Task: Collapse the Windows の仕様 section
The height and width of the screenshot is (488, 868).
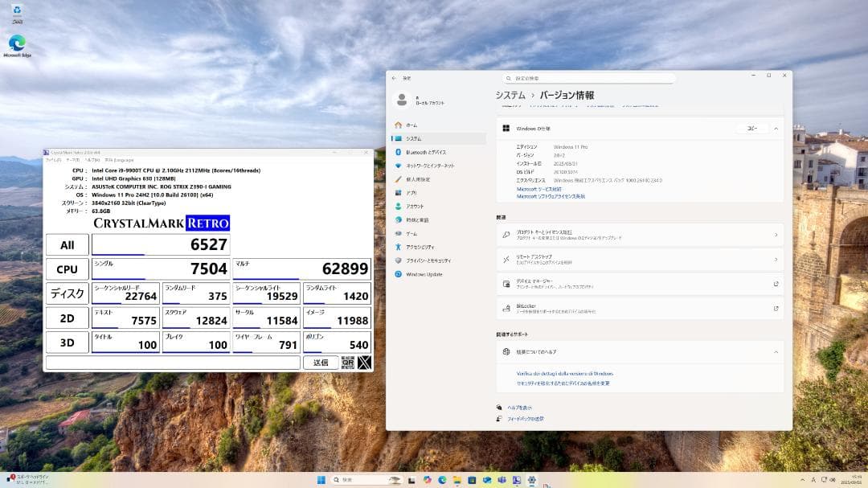Action: (x=776, y=128)
